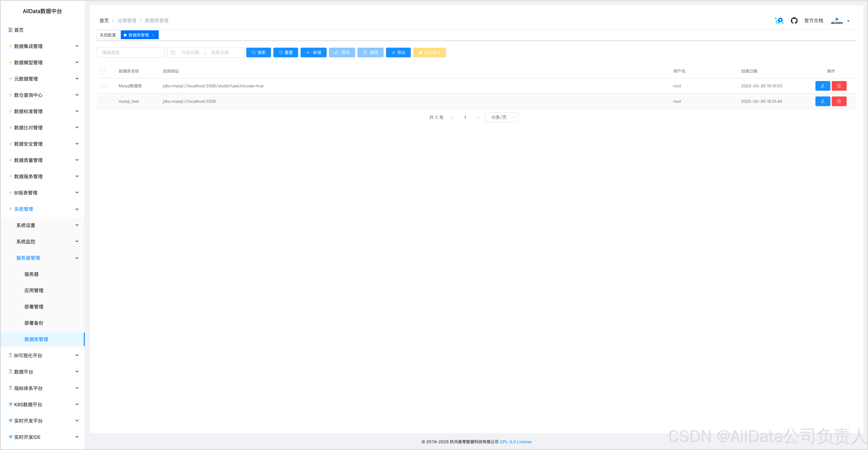The height and width of the screenshot is (450, 868).
Task: Open the 10条/页 page size dropdown
Action: [501, 117]
